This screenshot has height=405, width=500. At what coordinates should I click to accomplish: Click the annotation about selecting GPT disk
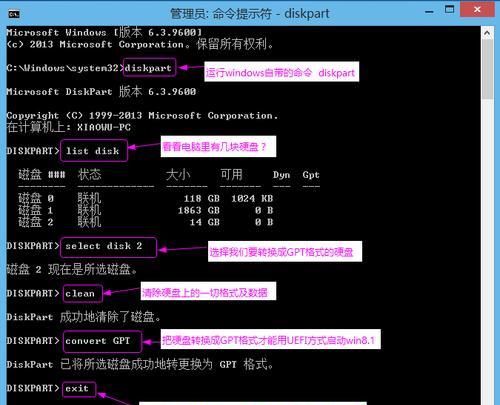[x=285, y=252]
